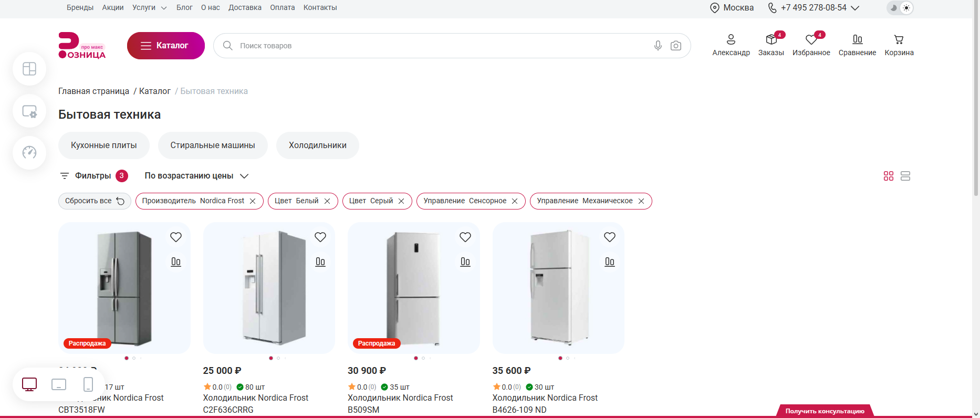Open the Оплата menu item

(x=283, y=8)
